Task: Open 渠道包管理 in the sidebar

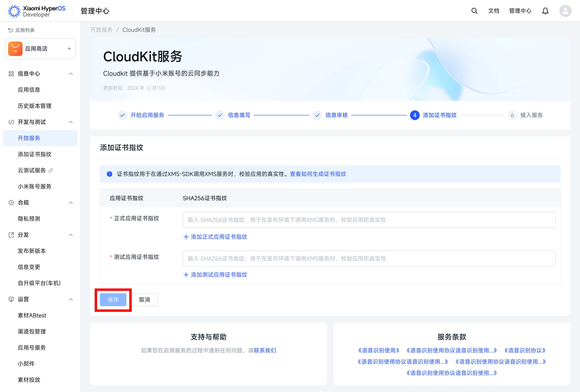Action: 32,332
